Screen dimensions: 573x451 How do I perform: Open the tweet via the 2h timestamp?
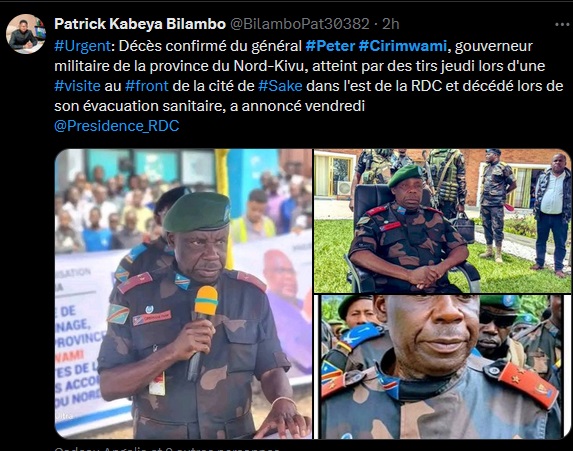tap(391, 24)
